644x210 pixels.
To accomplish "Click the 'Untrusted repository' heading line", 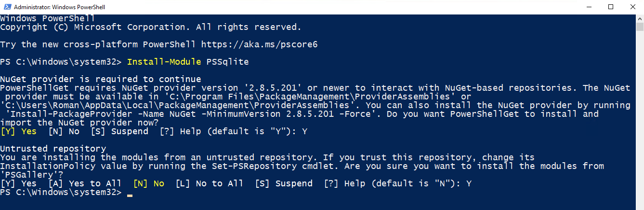I will click(x=53, y=149).
